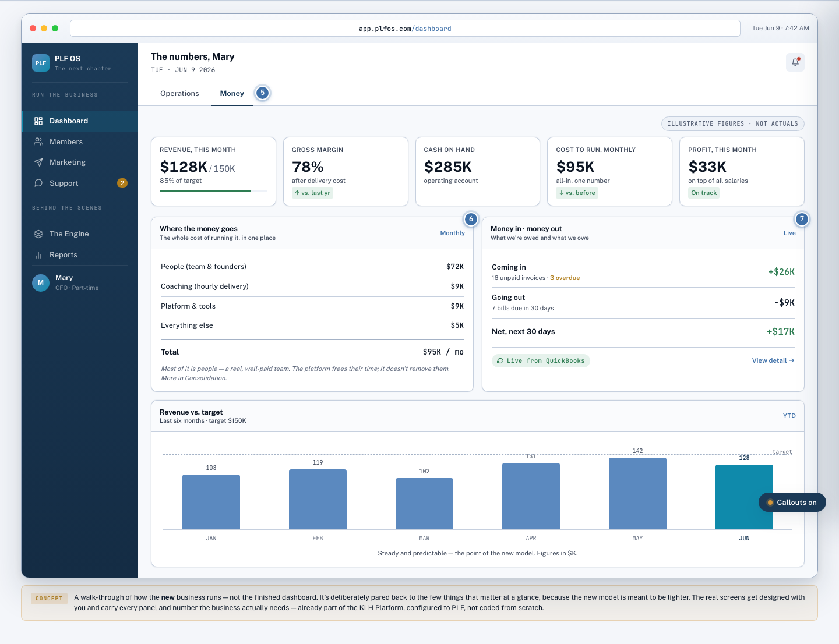
Task: Click the 'vs. last yr' tag
Action: click(312, 193)
